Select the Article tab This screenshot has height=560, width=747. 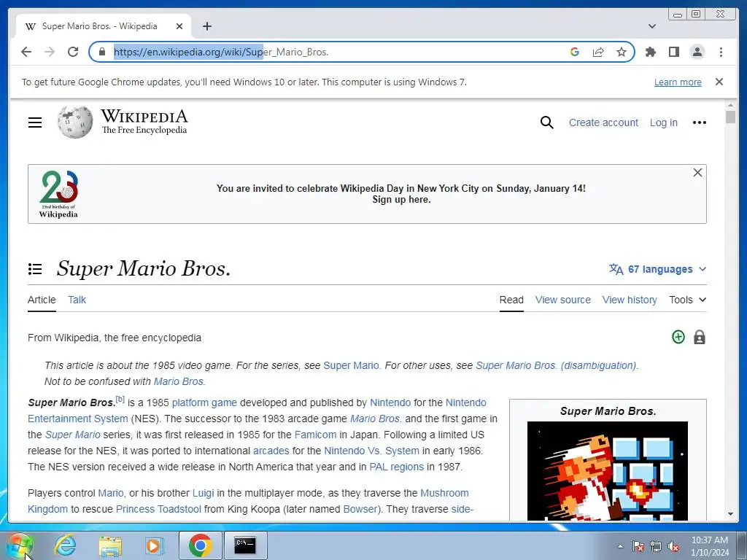(42, 300)
